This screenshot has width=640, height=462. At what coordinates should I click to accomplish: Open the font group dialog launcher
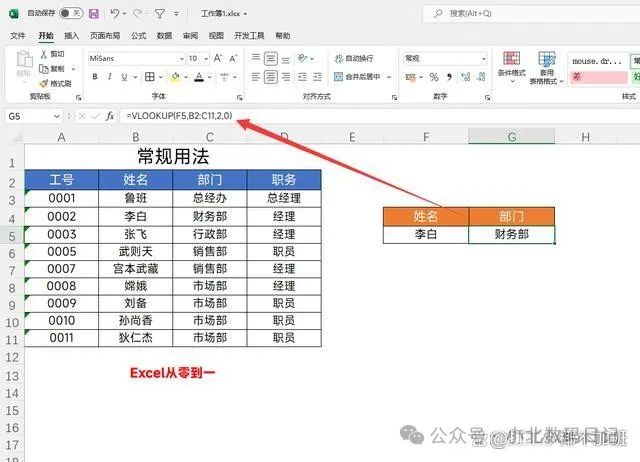pyautogui.click(x=240, y=98)
